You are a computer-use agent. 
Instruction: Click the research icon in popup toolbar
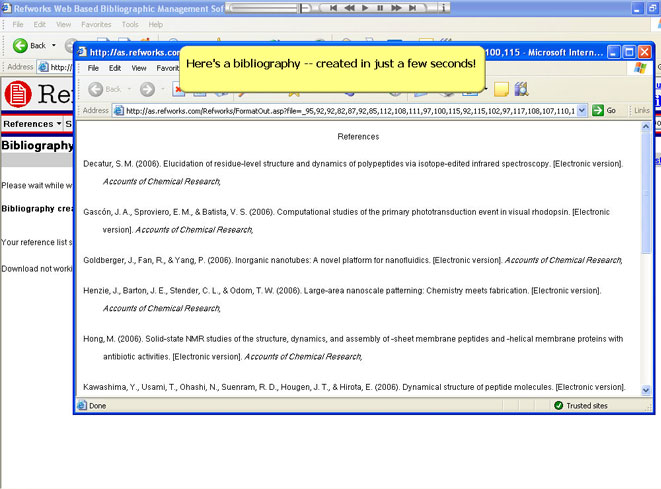coord(521,89)
